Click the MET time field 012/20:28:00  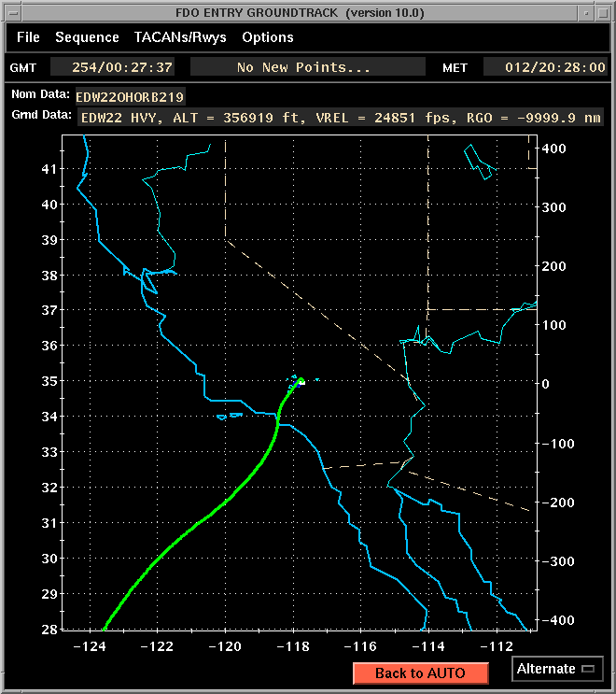click(546, 67)
